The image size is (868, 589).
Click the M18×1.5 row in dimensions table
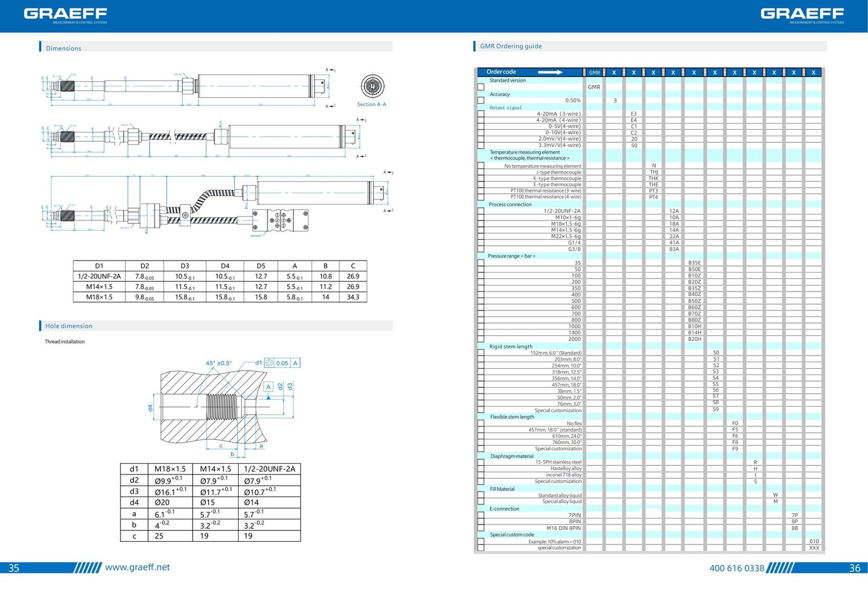pyautogui.click(x=220, y=297)
